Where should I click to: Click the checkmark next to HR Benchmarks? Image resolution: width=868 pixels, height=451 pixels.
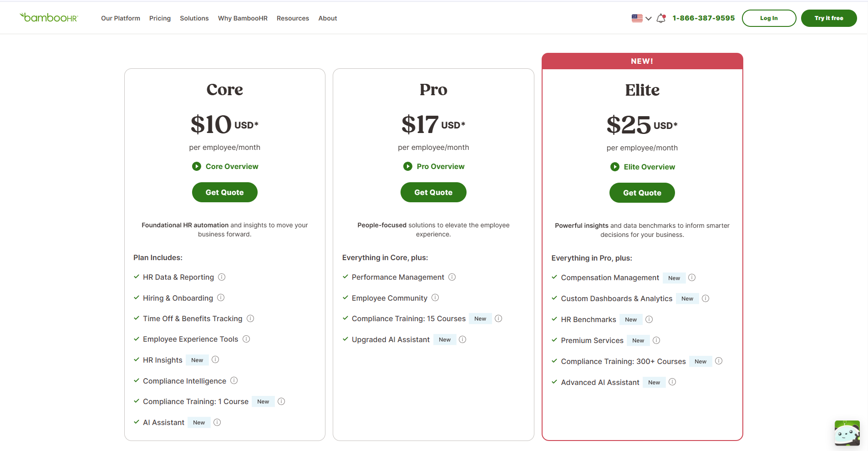pos(554,319)
